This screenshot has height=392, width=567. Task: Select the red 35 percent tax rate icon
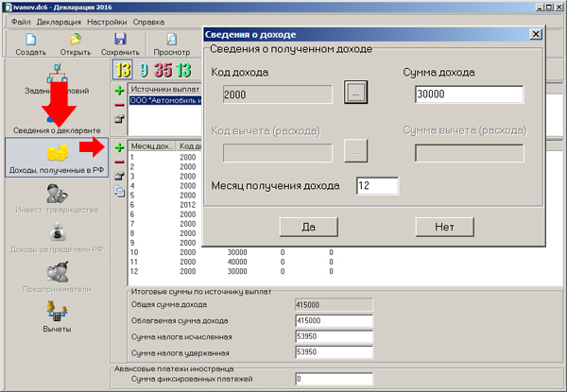click(163, 70)
